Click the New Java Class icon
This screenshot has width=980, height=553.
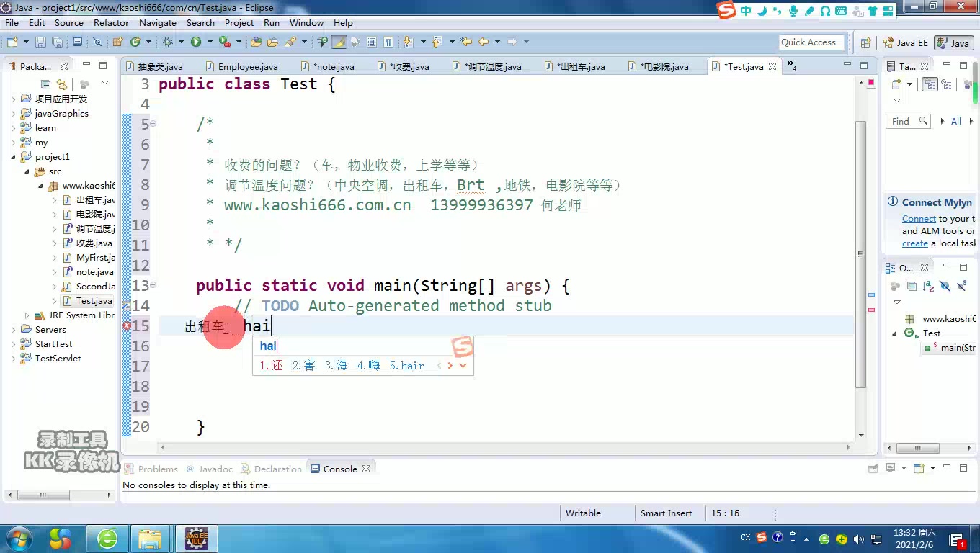pyautogui.click(x=135, y=42)
